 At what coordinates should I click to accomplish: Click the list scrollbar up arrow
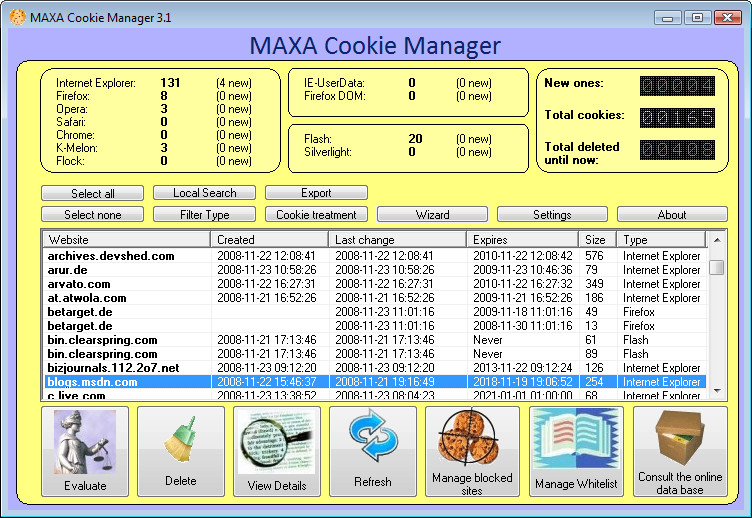(717, 240)
